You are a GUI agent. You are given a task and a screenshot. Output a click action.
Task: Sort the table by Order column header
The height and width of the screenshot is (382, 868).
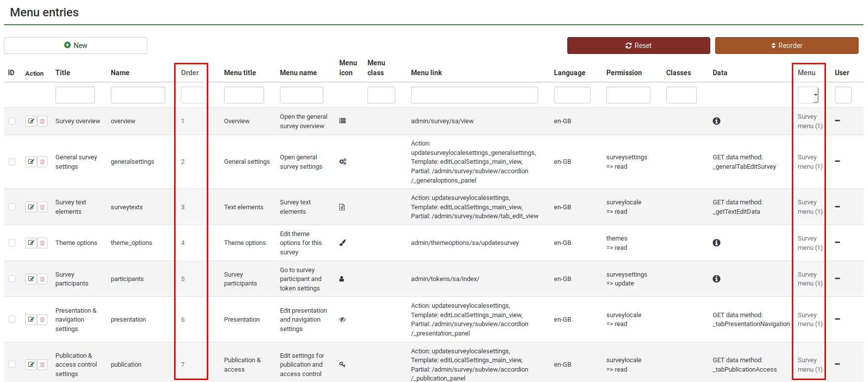(x=190, y=73)
